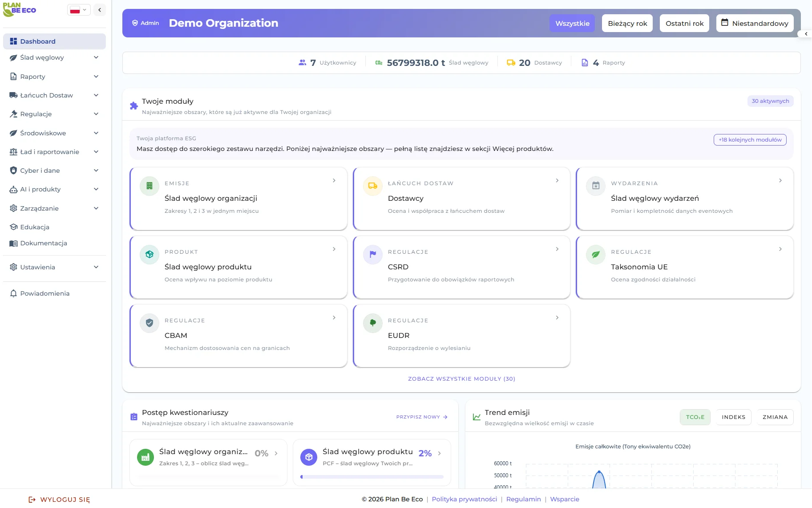Viewport: 812px width, 508px height.
Task: Open Dokumentacja in the sidebar
Action: [44, 243]
